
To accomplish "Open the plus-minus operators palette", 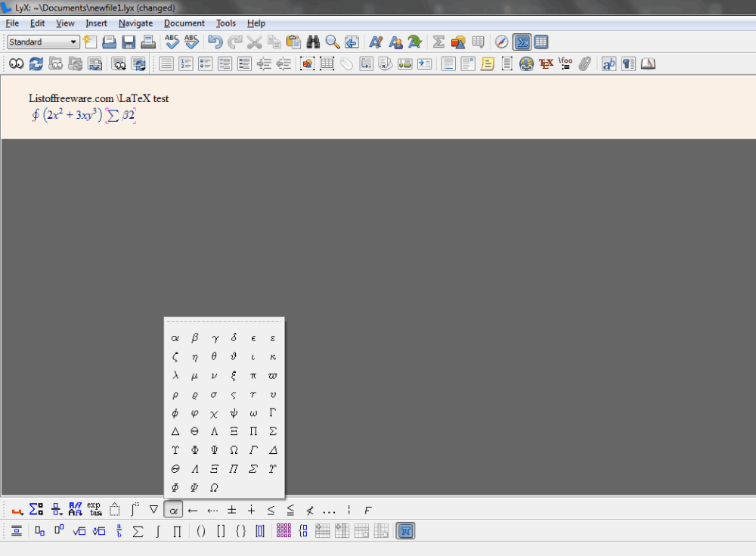I will click(x=232, y=510).
